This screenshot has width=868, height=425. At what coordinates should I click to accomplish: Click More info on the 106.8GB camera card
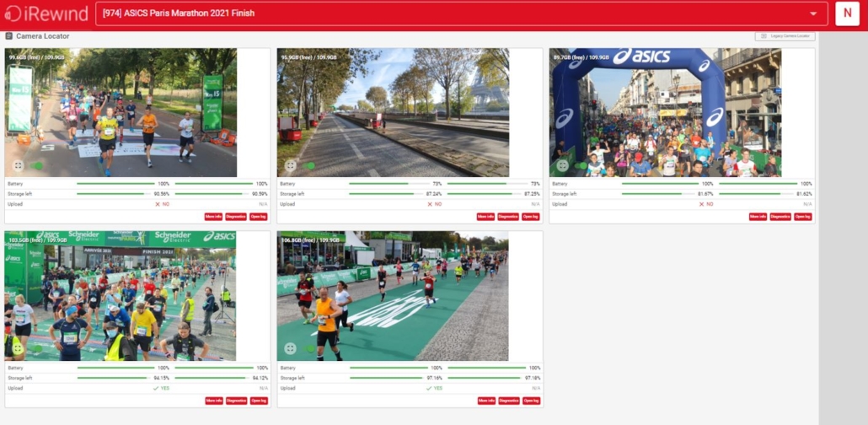[486, 401]
